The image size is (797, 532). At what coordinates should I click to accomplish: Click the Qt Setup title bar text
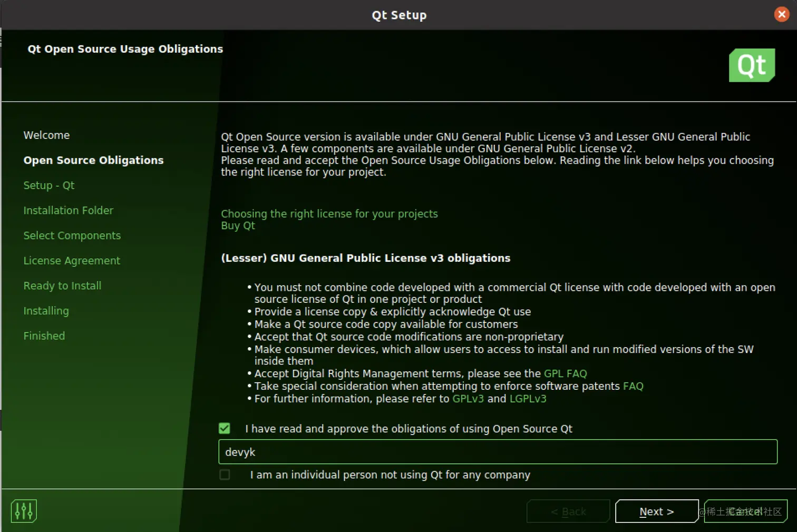[399, 15]
